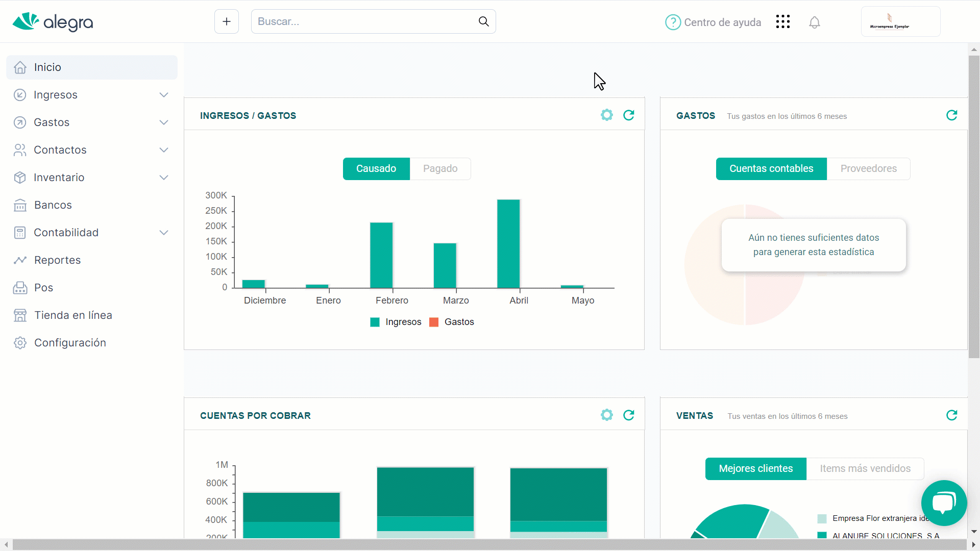Switch chart to Pagado view
This screenshot has width=980, height=551.
pos(440,169)
